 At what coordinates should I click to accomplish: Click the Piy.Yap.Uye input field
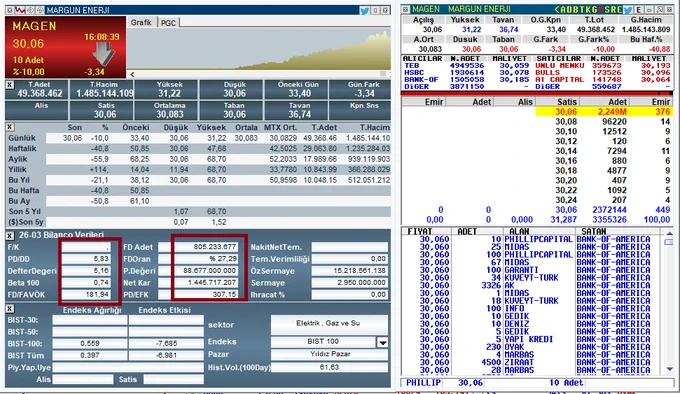pyautogui.click(x=128, y=367)
